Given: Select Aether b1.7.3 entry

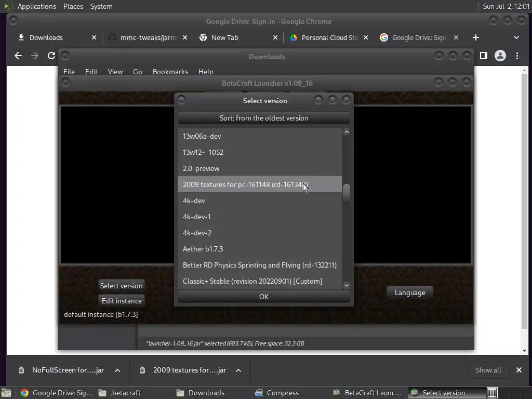Looking at the screenshot, I should [x=260, y=249].
